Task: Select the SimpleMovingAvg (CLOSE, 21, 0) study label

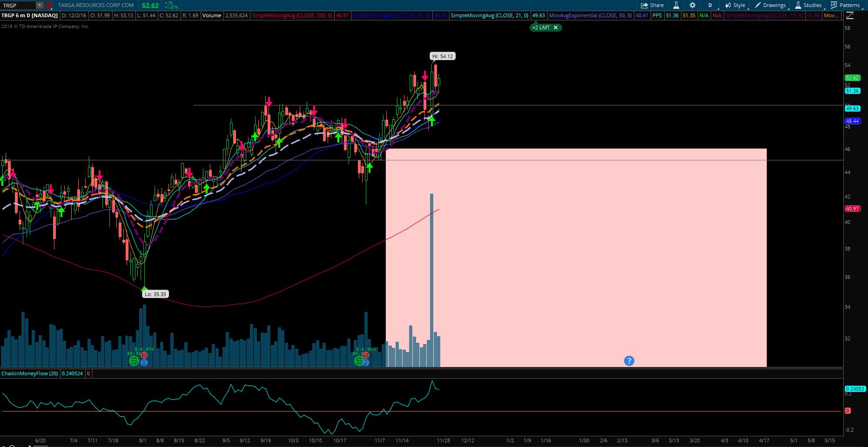Action: 490,15
